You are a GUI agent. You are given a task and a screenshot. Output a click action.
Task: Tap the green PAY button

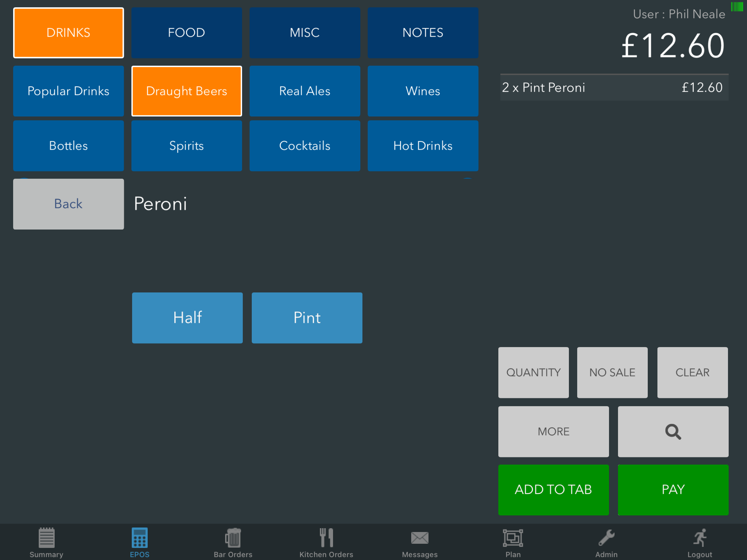[x=673, y=490]
